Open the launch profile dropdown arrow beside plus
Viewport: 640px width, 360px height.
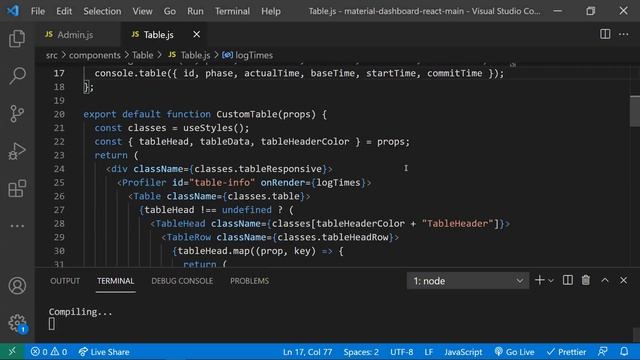click(551, 281)
